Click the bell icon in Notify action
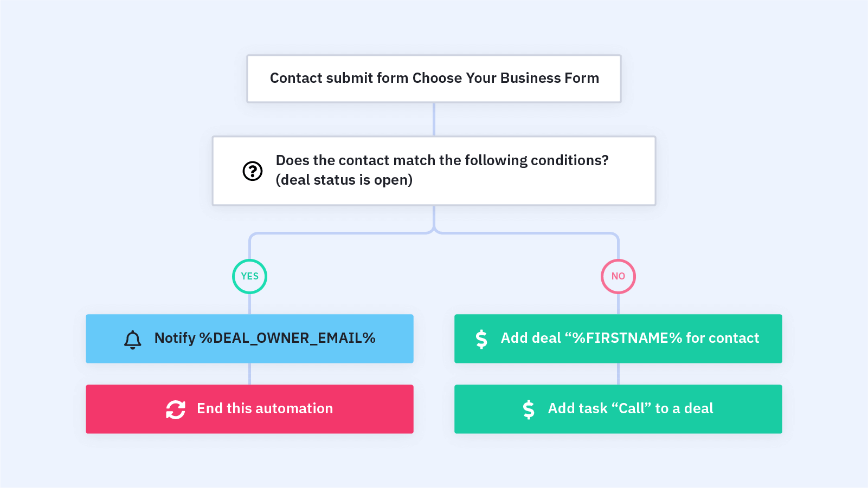Image resolution: width=868 pixels, height=488 pixels. coord(132,339)
